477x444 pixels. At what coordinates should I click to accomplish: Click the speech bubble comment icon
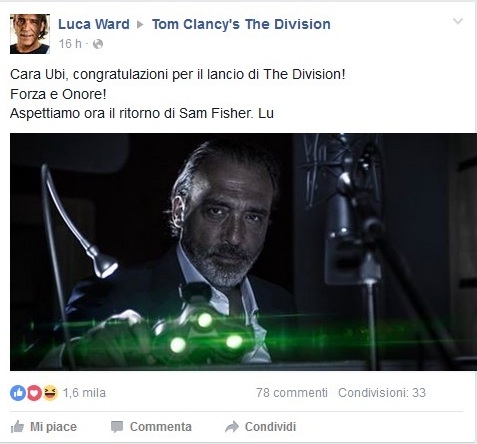(117, 427)
